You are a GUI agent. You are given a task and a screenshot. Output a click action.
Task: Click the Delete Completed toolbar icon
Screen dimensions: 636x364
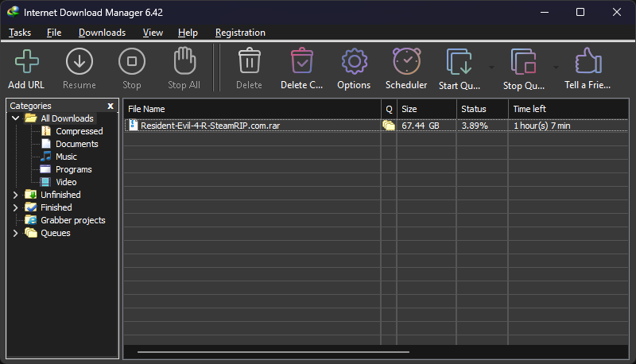302,60
